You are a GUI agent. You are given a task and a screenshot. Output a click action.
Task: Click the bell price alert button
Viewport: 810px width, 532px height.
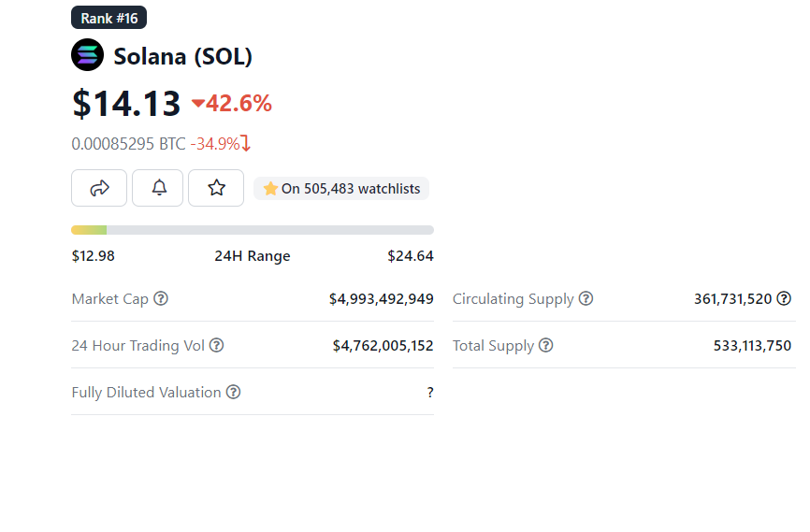click(x=160, y=188)
